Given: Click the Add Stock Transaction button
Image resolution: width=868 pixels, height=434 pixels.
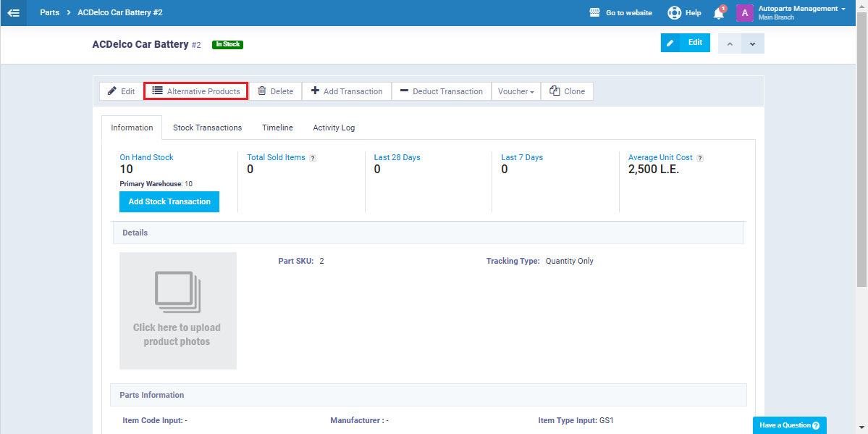Looking at the screenshot, I should tap(169, 201).
